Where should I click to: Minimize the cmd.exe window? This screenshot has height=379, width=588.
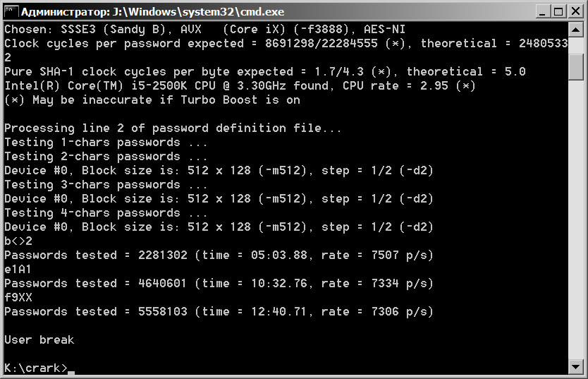click(x=544, y=11)
